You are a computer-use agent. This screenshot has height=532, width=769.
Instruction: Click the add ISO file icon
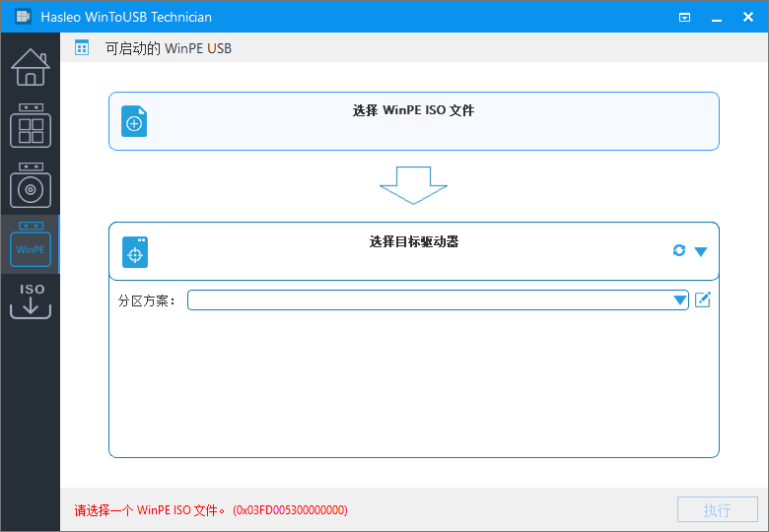pyautogui.click(x=134, y=122)
